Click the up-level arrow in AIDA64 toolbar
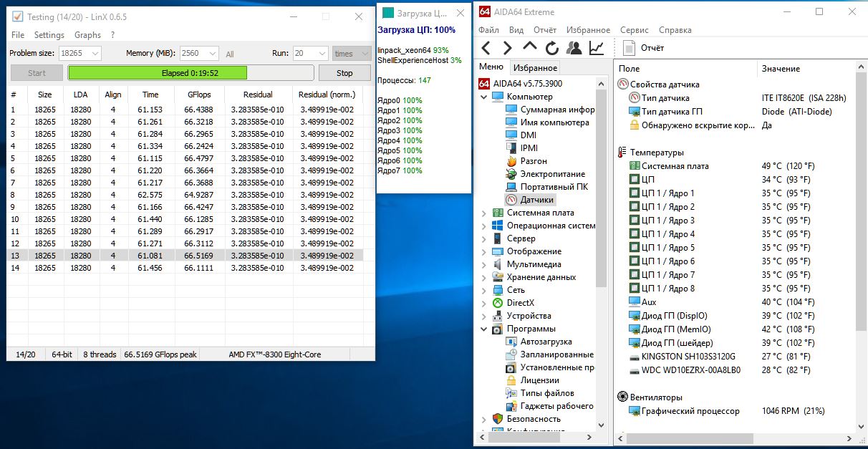This screenshot has height=449, width=868. point(529,47)
